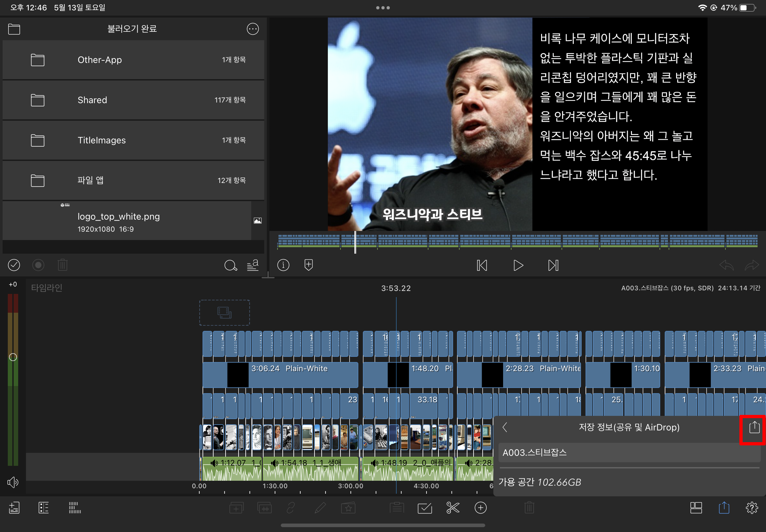Image resolution: width=766 pixels, height=532 pixels.
Task: Click the add-marker shield icon
Action: click(x=308, y=265)
